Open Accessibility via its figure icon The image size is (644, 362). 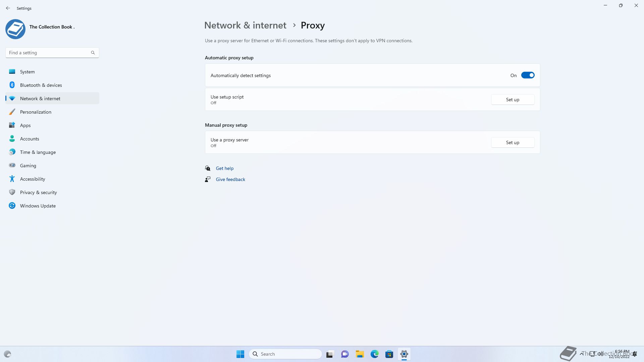tap(12, 179)
